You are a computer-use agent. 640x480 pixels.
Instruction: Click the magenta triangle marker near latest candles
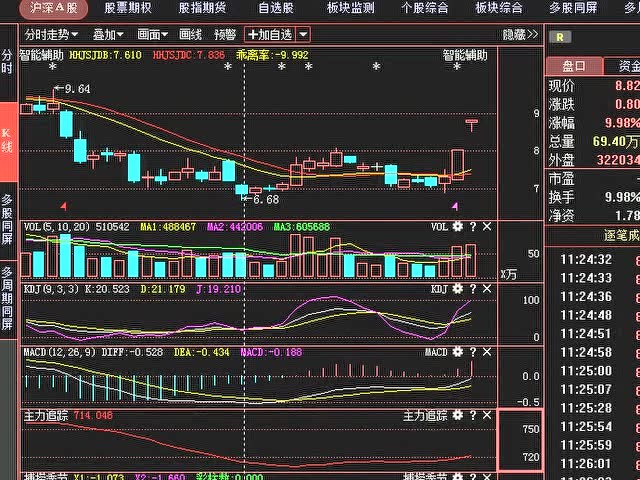click(455, 207)
